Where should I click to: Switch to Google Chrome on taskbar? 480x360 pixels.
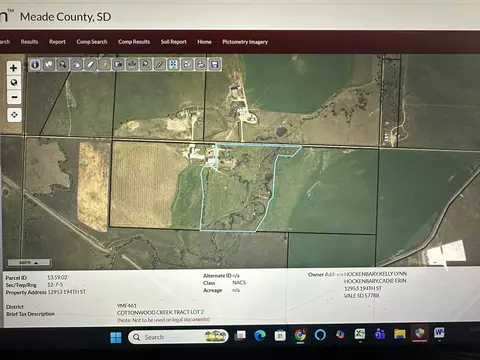[x=300, y=335]
